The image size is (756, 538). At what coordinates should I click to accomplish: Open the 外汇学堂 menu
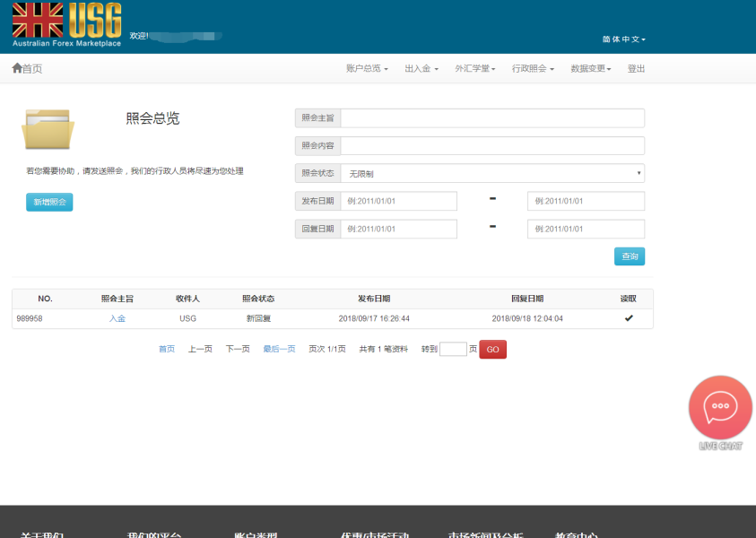tap(475, 69)
